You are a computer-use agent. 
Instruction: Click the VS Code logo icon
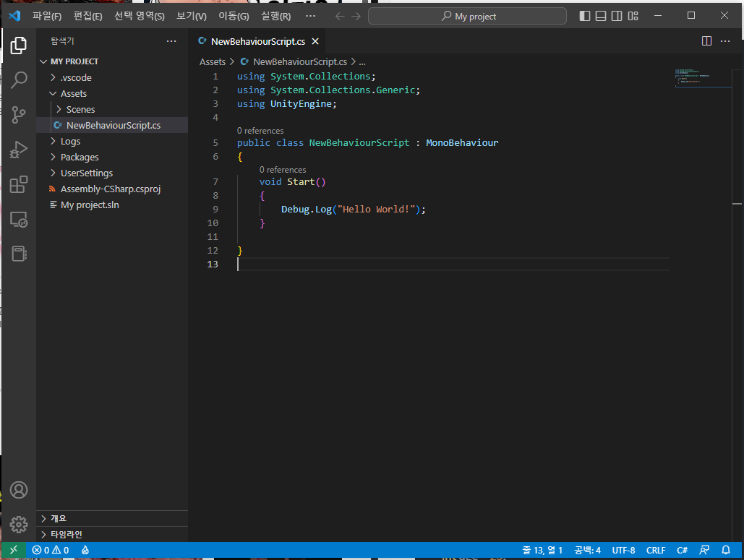coord(14,16)
